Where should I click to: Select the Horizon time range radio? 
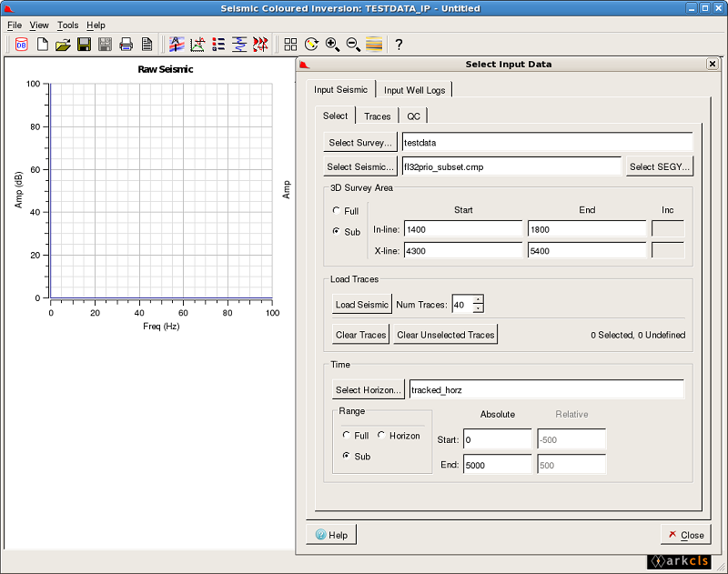coord(382,436)
